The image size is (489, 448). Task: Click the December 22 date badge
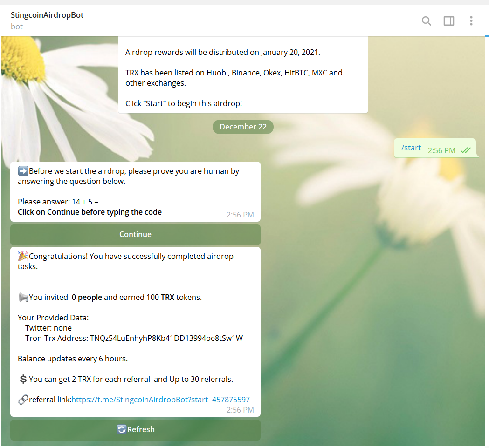[x=243, y=127]
